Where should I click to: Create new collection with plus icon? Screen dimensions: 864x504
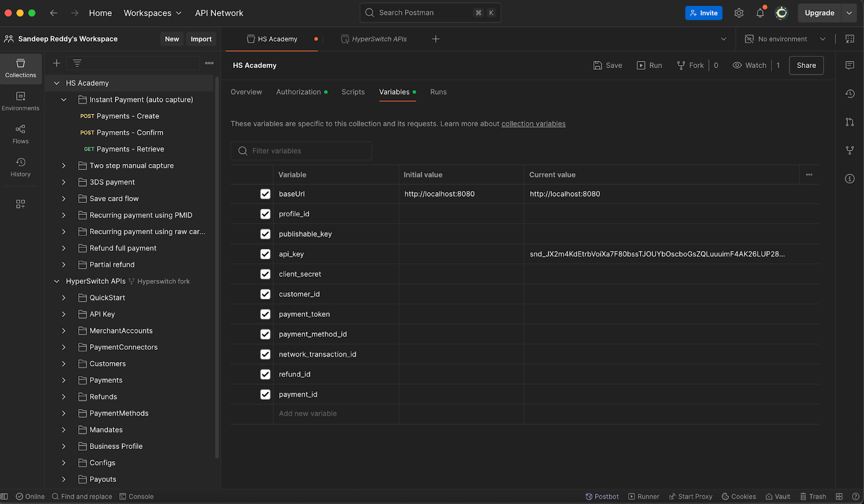[56, 63]
